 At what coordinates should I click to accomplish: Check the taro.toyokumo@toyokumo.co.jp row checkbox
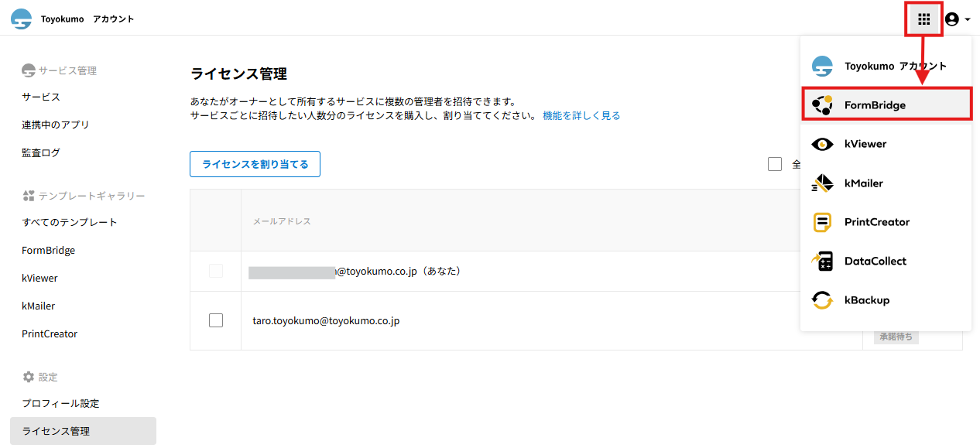click(216, 320)
